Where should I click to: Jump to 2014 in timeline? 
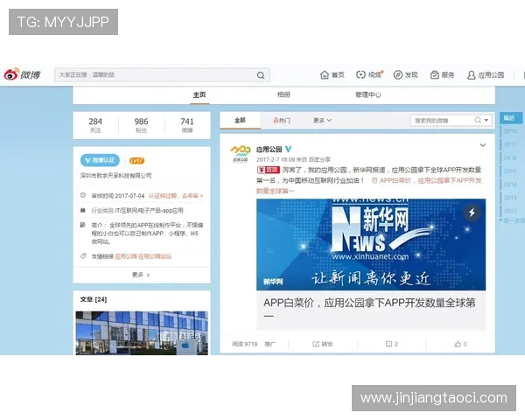(x=510, y=185)
